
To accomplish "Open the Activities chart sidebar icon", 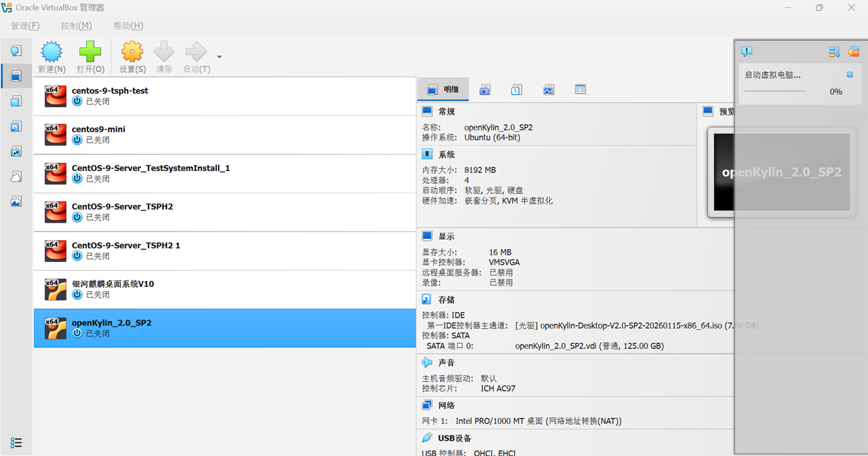I will pos(16,202).
